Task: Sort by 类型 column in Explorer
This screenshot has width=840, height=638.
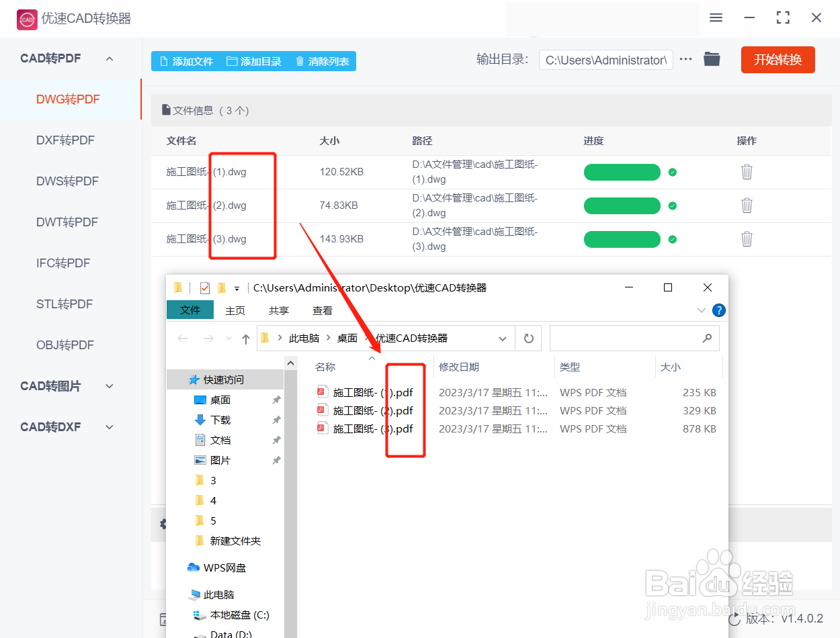Action: coord(570,367)
